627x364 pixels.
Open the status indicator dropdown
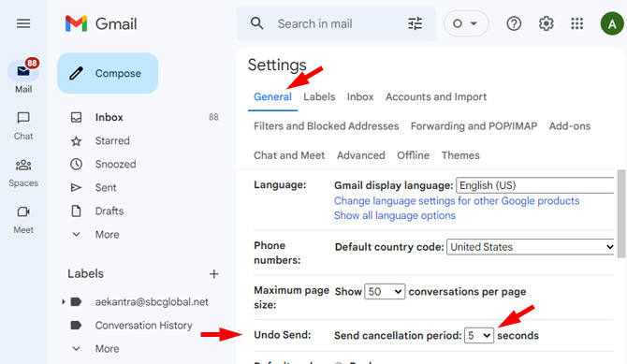pos(466,23)
